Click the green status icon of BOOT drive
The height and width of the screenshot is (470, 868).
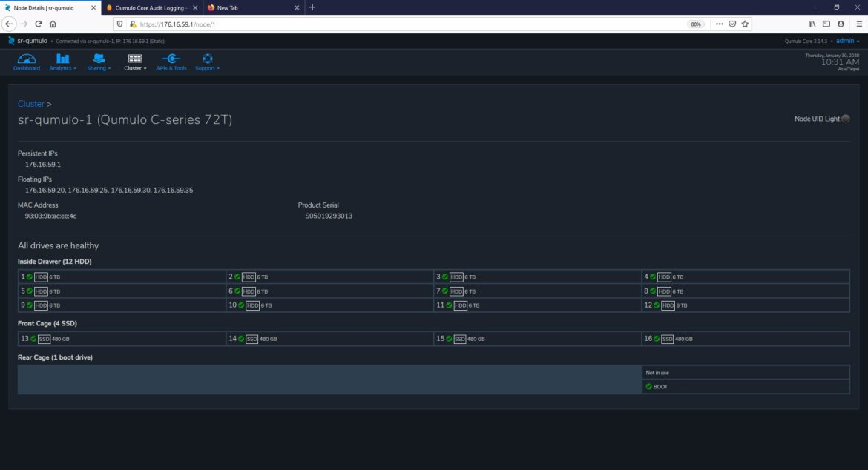coord(649,386)
